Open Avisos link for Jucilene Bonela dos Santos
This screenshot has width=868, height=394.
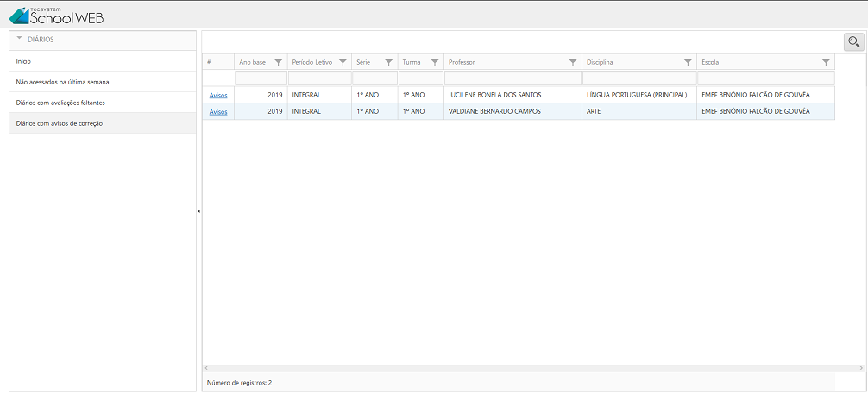point(218,95)
